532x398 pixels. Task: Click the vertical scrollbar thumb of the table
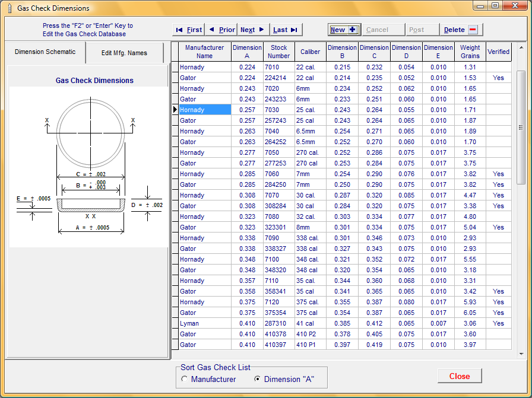click(x=521, y=128)
